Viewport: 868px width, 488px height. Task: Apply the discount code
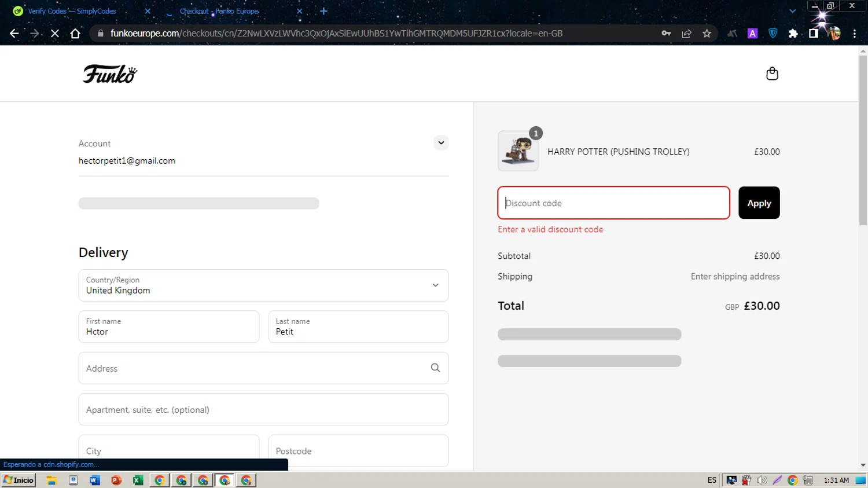[759, 203]
